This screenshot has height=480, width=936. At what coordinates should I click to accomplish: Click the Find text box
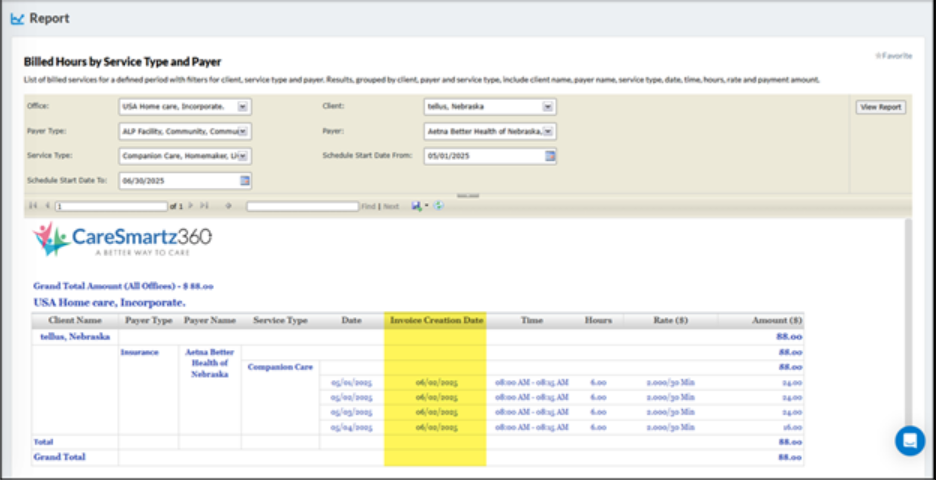[303, 207]
